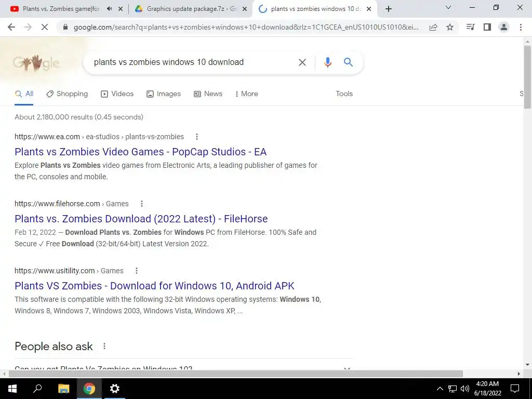Switch to Videos results
This screenshot has height=399, width=532.
pyautogui.click(x=117, y=94)
